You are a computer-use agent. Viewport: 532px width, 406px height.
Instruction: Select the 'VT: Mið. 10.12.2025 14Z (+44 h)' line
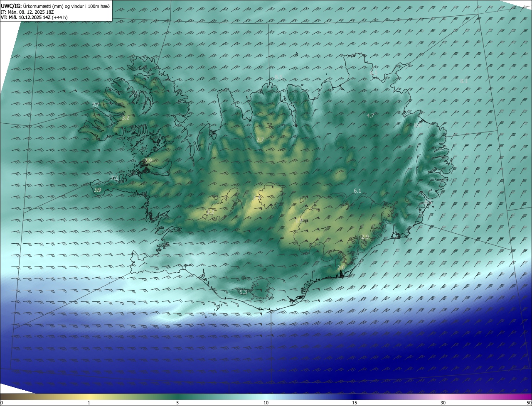coord(34,17)
